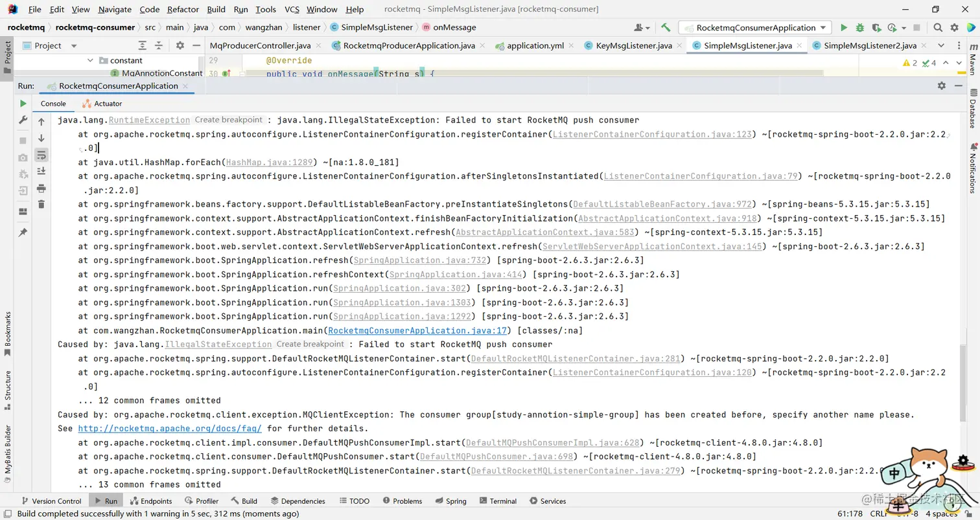Open Project panel options gear

coord(180,45)
